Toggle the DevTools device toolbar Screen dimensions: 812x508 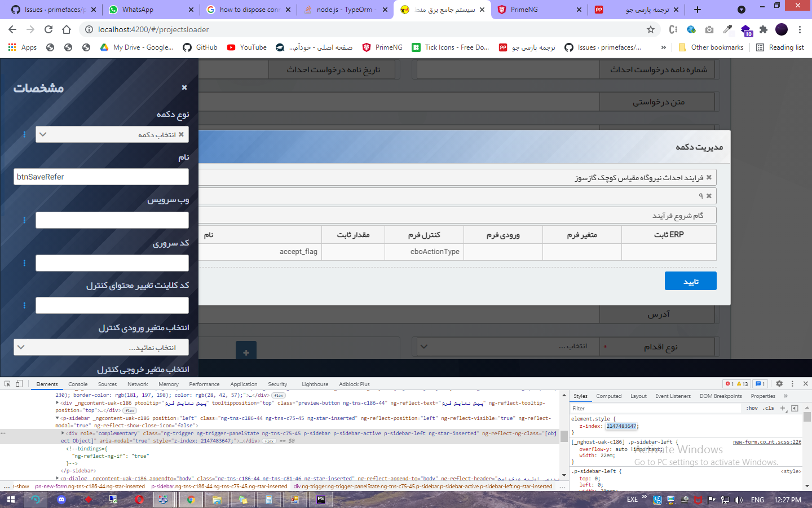19,384
